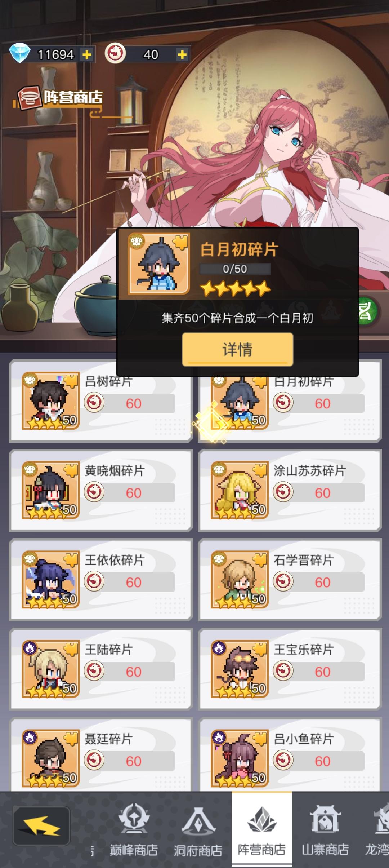The image size is (389, 868).
Task: Select 吕小鱼碎片 shop item icon
Action: 240,758
